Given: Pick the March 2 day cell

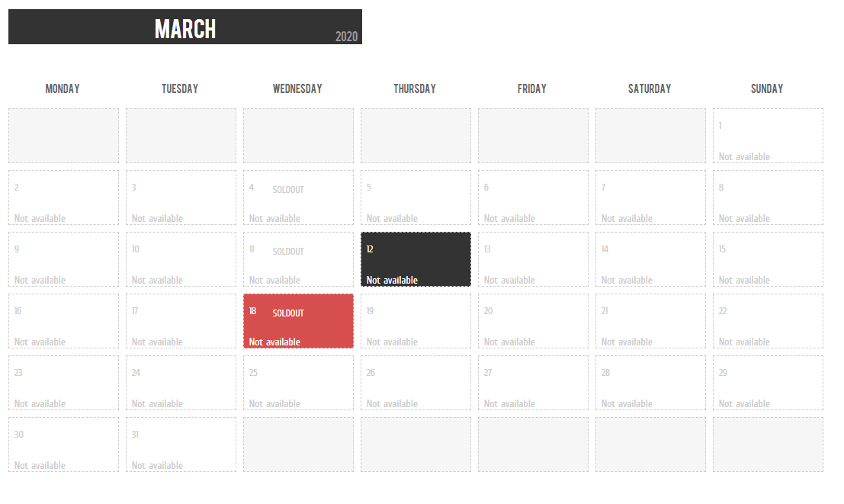Looking at the screenshot, I should pos(63,197).
